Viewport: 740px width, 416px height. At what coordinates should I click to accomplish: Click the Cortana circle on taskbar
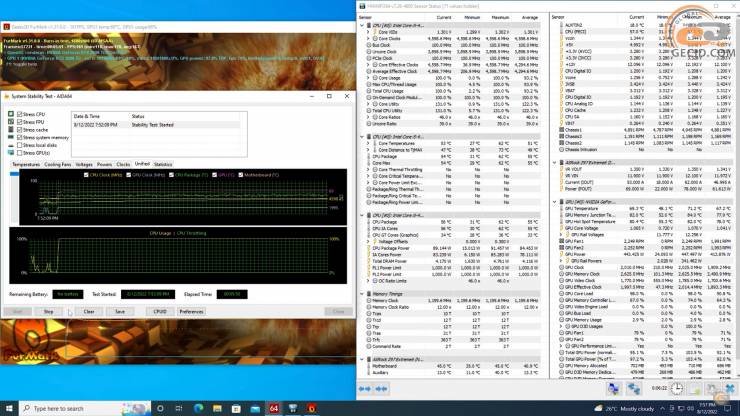[x=160, y=408]
